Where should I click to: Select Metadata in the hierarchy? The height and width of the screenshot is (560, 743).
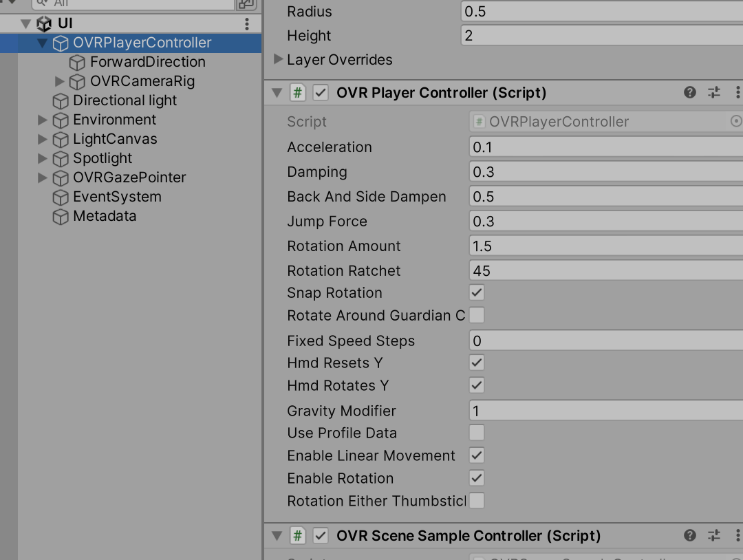(105, 216)
